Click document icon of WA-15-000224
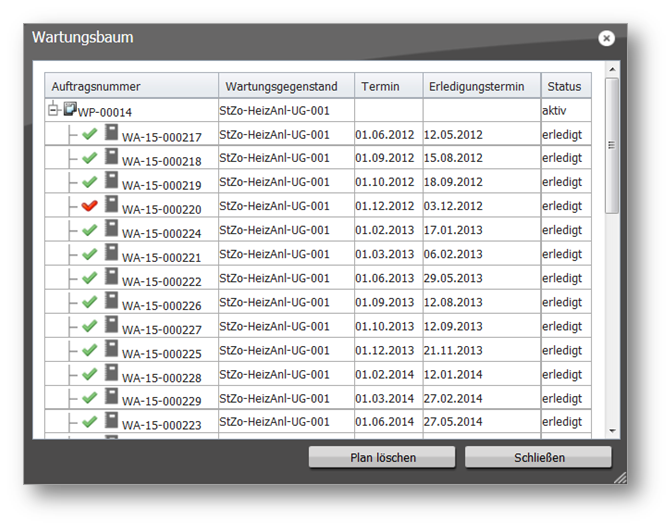Screen dimensions: 671x528 [112, 228]
